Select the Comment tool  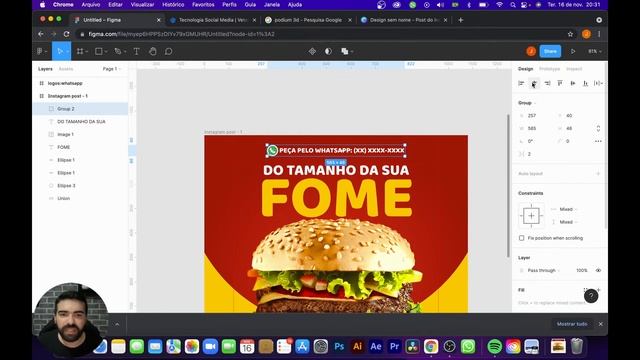coord(169,51)
